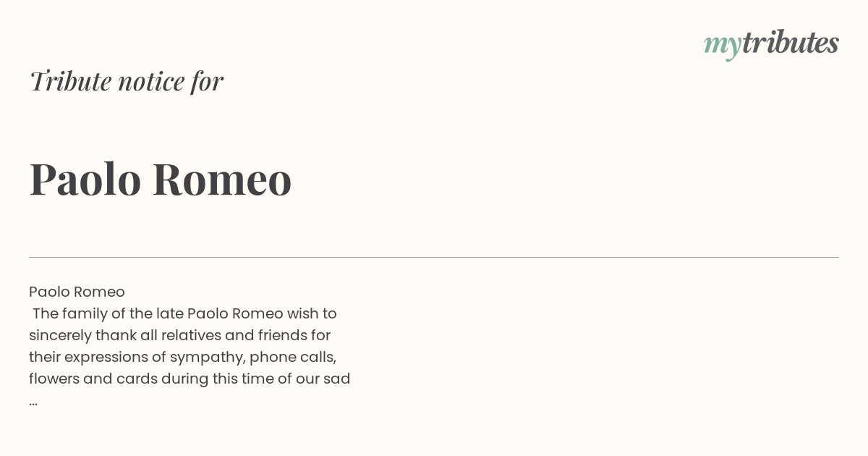868x456 pixels.
Task: Click the words "phone calls" in the paragraph
Action: (x=293, y=357)
